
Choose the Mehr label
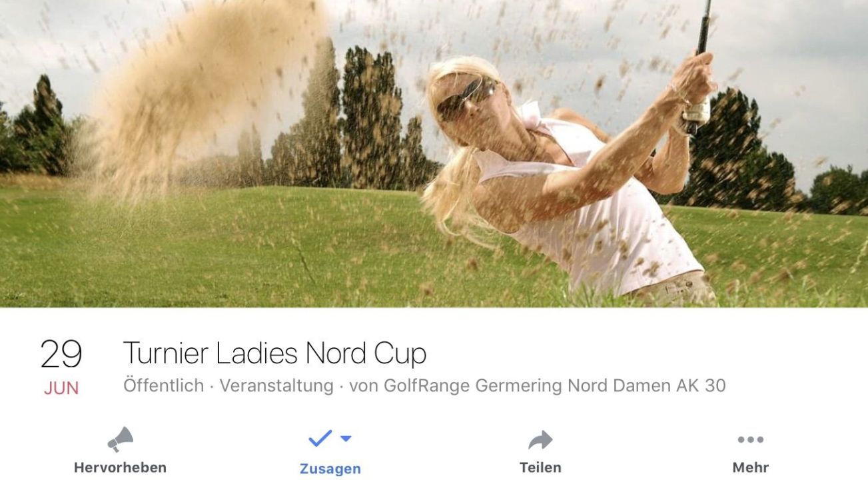pyautogui.click(x=751, y=467)
